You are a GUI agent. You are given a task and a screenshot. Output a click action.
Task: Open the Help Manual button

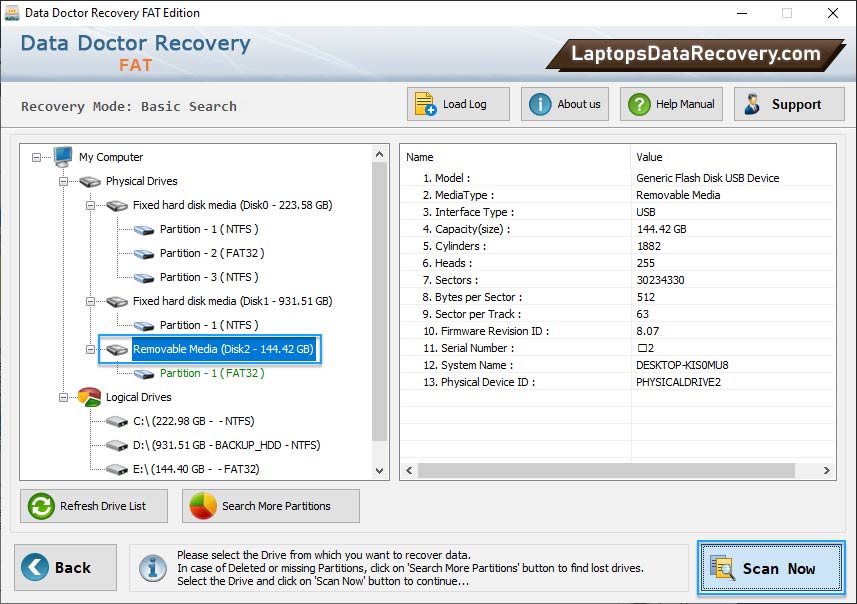(671, 104)
